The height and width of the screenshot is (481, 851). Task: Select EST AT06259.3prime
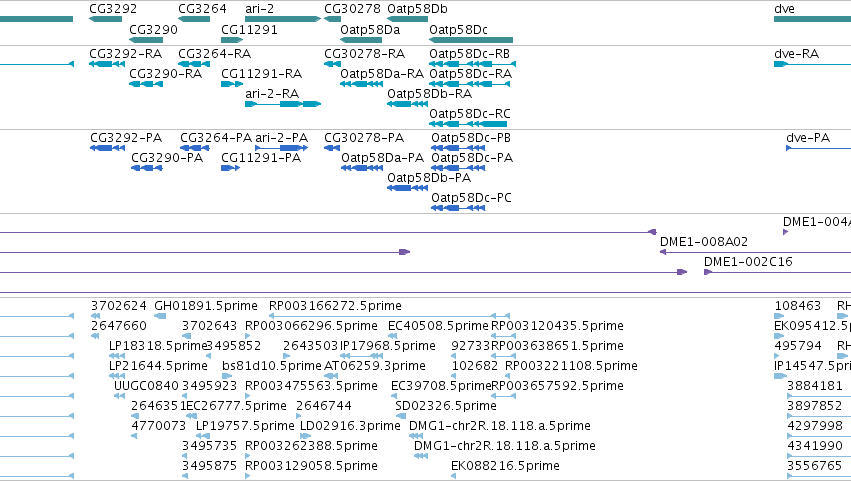coord(332,376)
